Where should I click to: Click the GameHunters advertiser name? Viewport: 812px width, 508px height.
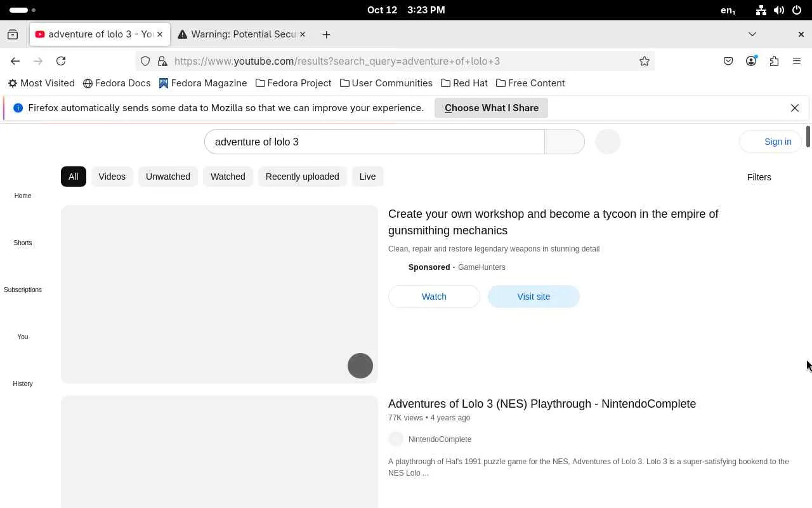coord(481,267)
